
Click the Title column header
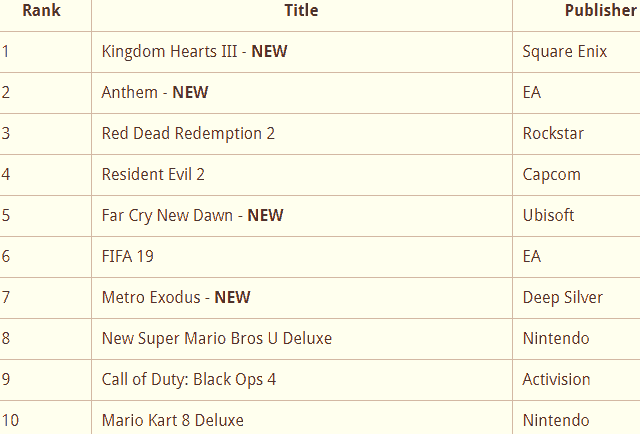point(301,11)
